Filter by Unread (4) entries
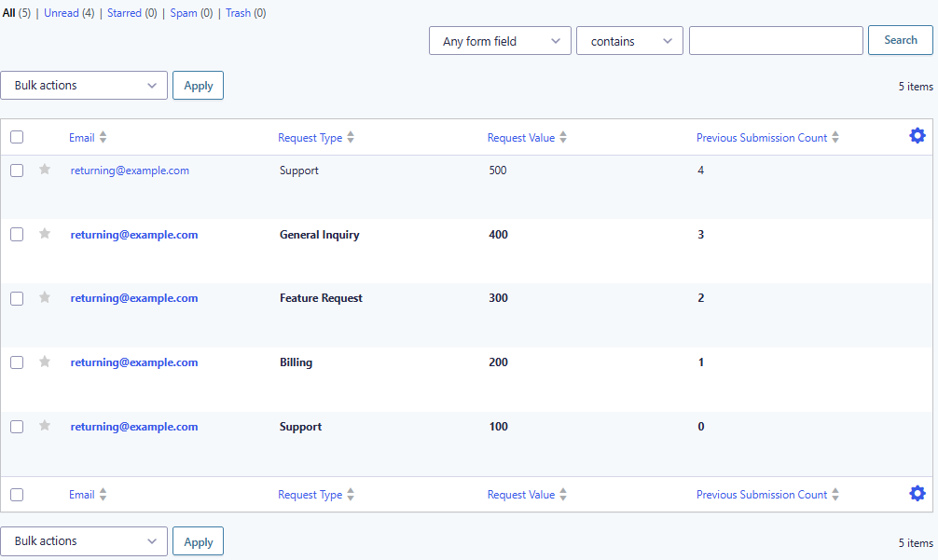 [69, 13]
